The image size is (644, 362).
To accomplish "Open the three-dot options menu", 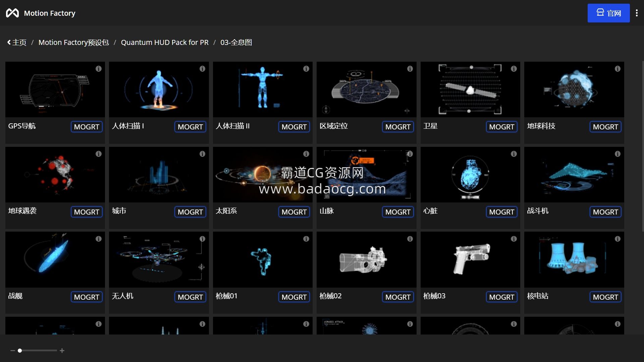I will tap(637, 13).
